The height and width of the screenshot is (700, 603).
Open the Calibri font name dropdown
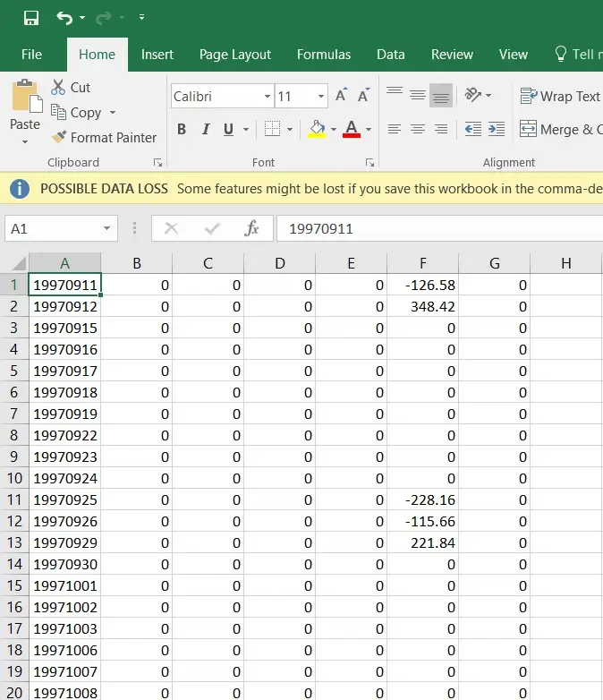pyautogui.click(x=268, y=97)
